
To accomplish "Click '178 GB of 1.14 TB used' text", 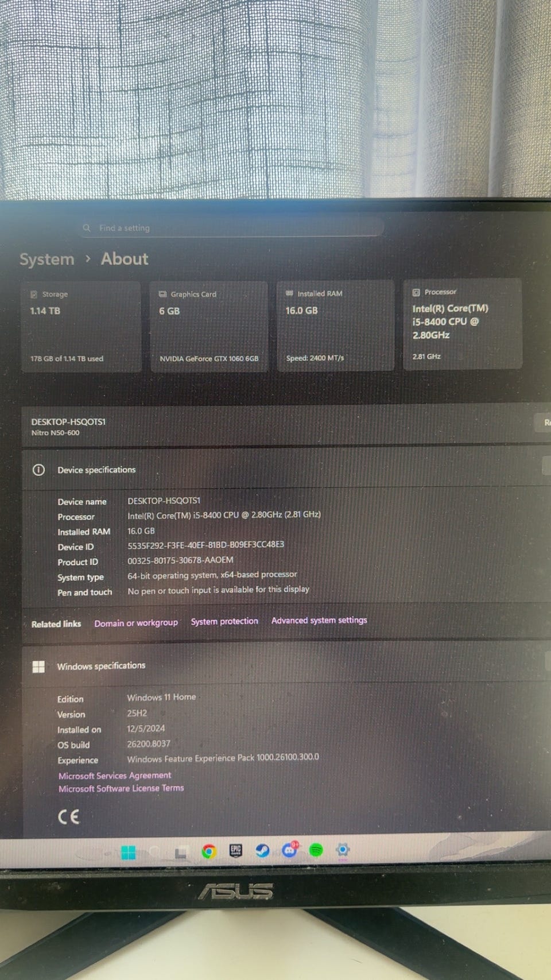I will pyautogui.click(x=67, y=359).
